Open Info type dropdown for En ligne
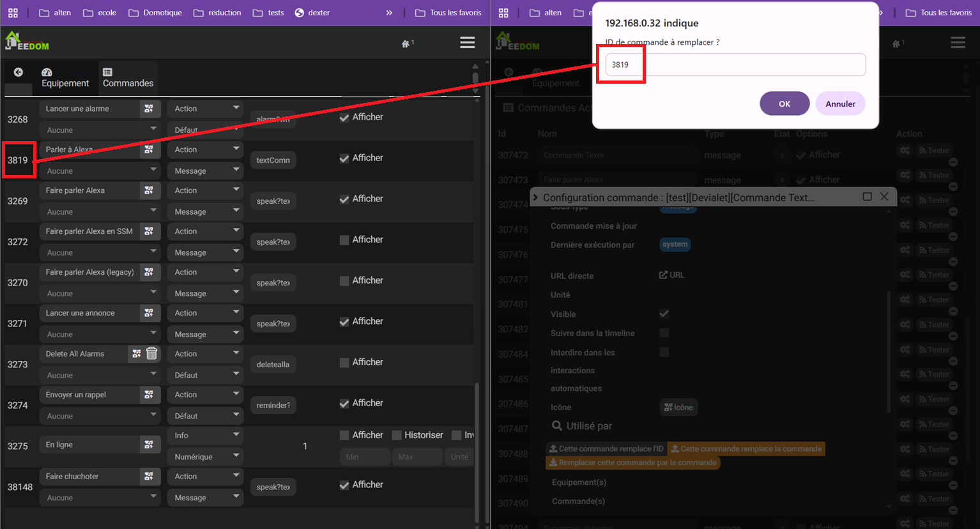Viewport: 980px width, 529px height. pos(205,436)
